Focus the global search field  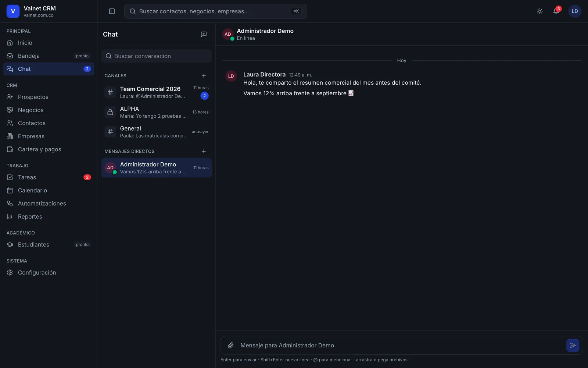click(215, 11)
